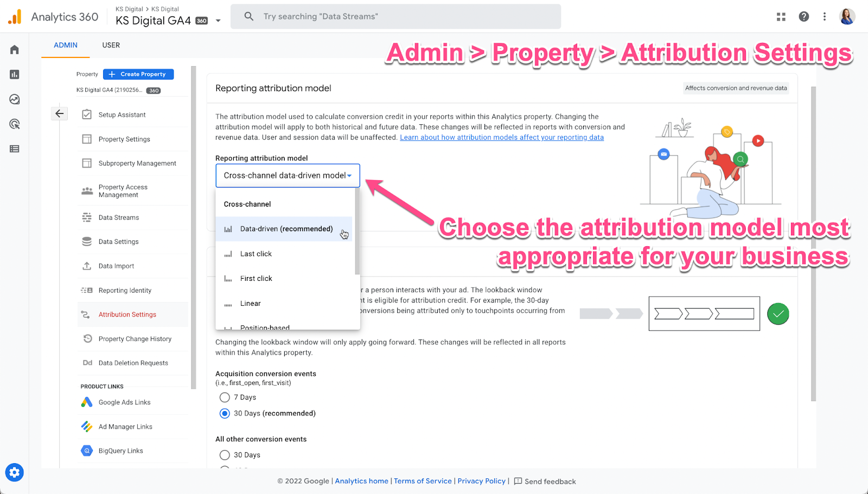Click the Property Settings icon

click(87, 139)
